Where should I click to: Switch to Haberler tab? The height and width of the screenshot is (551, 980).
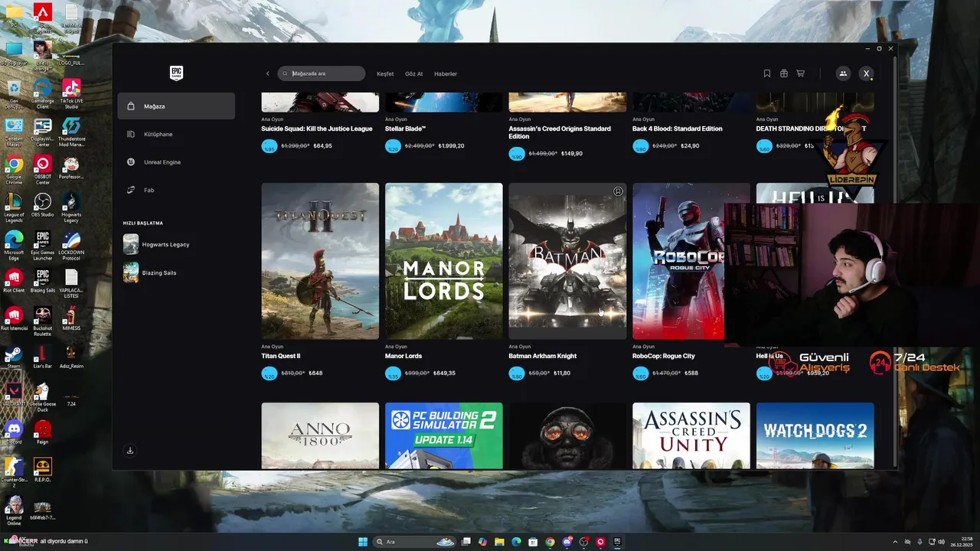(446, 73)
